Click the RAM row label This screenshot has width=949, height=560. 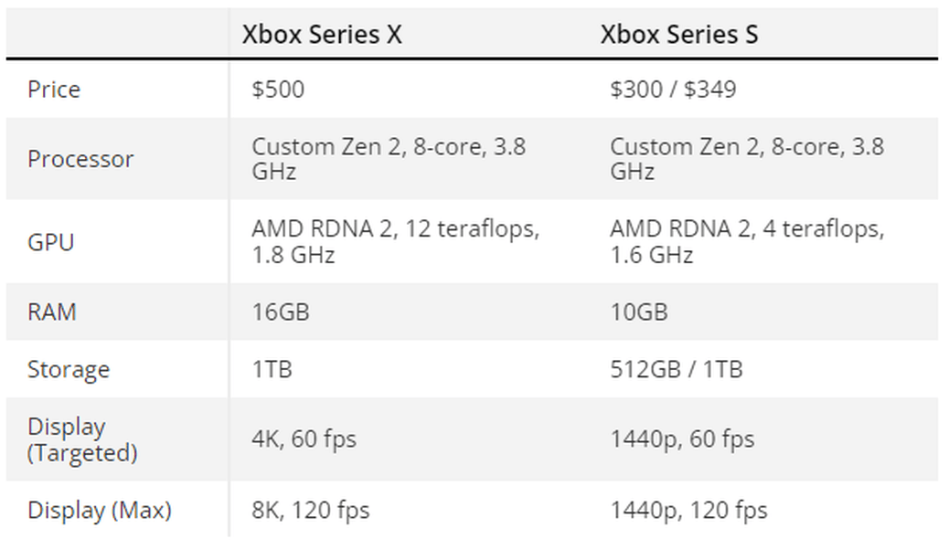pyautogui.click(x=52, y=312)
